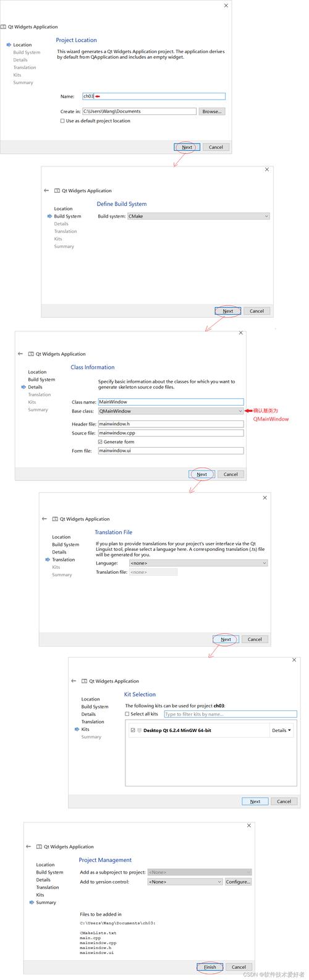Screen dimensions: 309x980
Task: Click the Configure... button
Action: click(238, 882)
